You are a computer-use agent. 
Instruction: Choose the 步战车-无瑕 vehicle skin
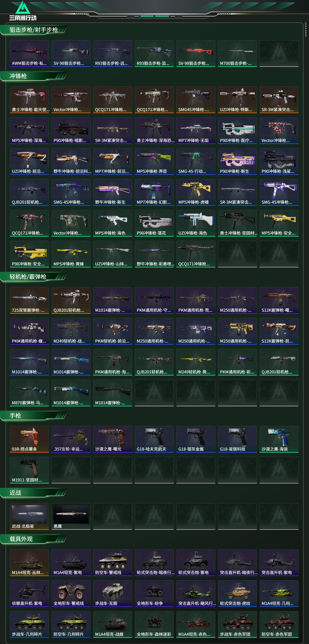pos(113,594)
